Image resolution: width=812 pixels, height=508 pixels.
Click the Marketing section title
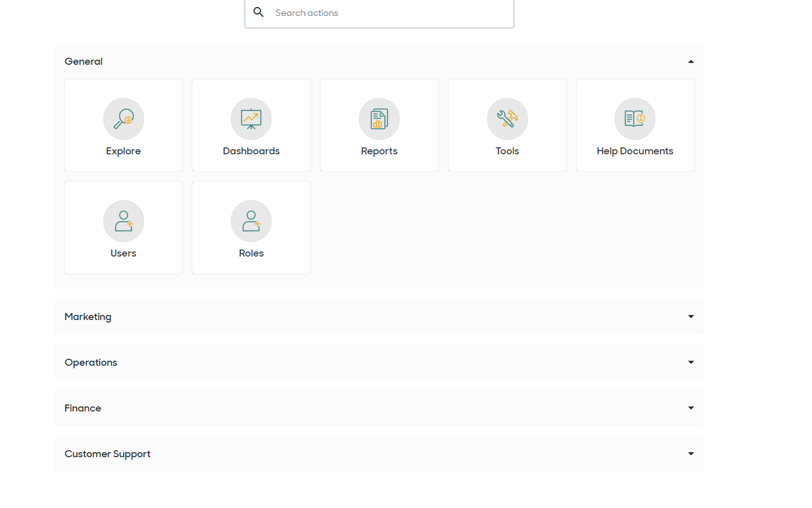88,317
